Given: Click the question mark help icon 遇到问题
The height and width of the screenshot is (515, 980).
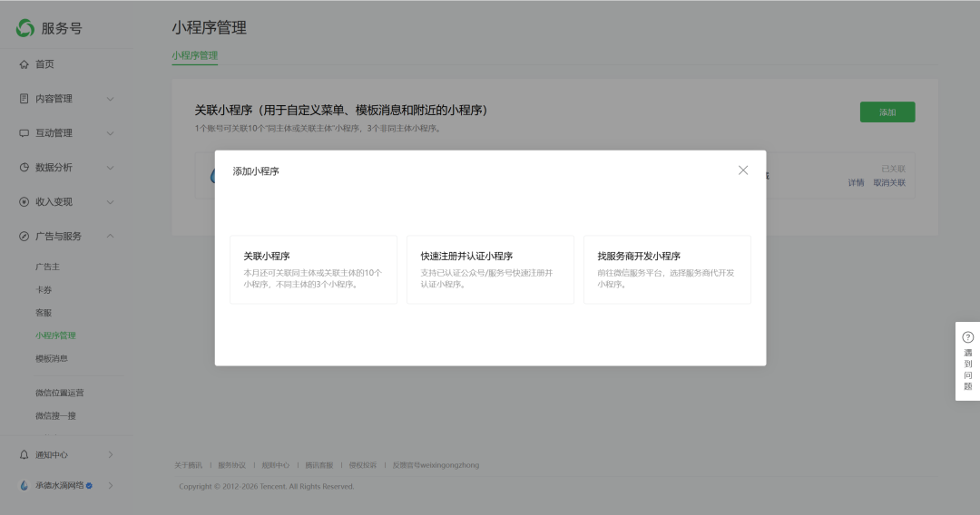Looking at the screenshot, I should pyautogui.click(x=967, y=337).
